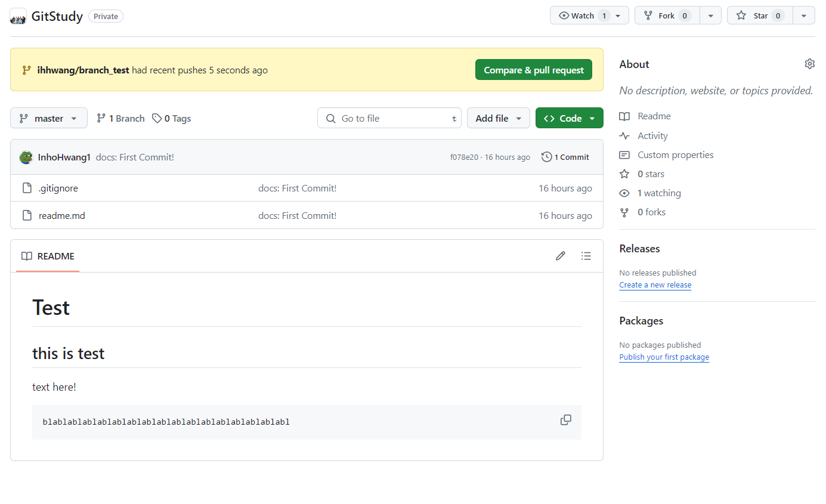The height and width of the screenshot is (504, 826).
Task: Open the Releases heading link
Action: point(639,249)
